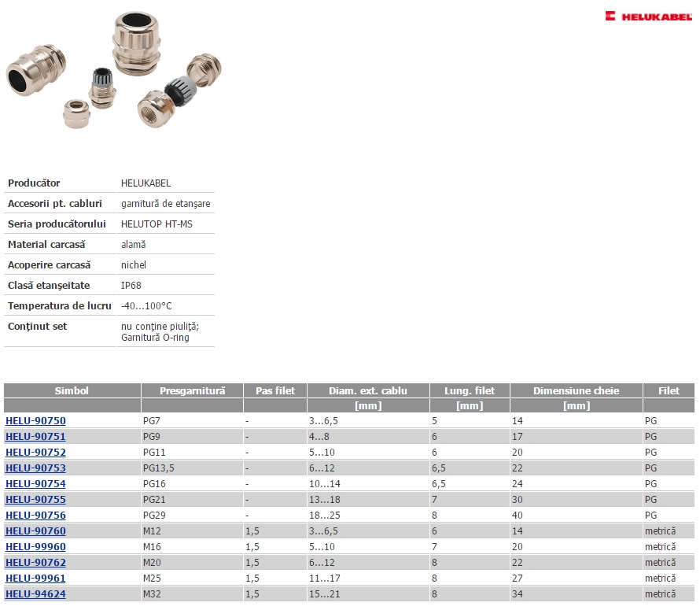Click the Filet column header

(669, 390)
